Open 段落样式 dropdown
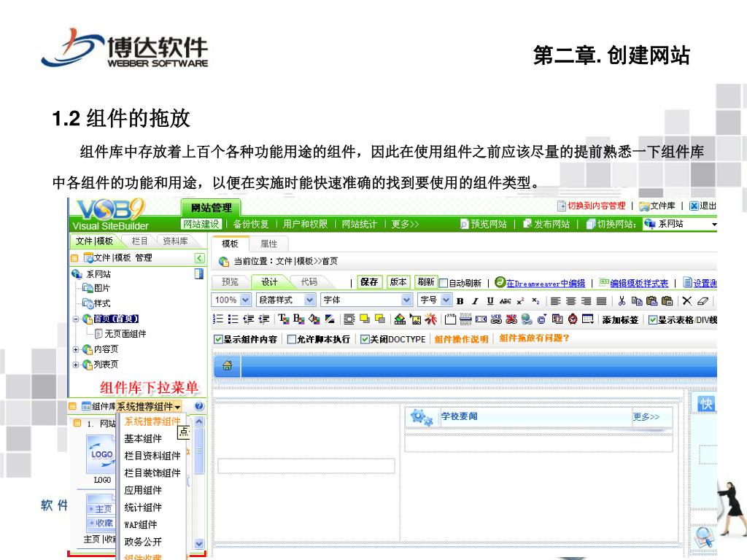The height and width of the screenshot is (560, 747). (x=285, y=300)
